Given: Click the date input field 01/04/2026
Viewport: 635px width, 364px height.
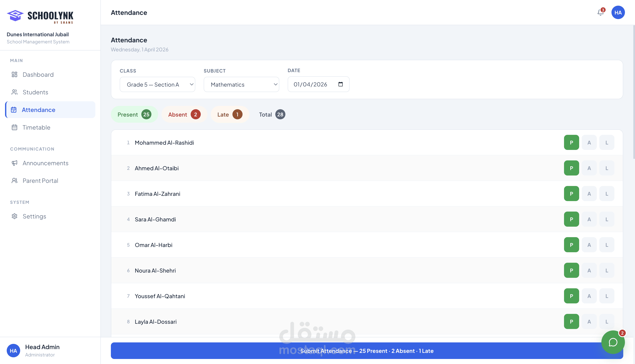Looking at the screenshot, I should [310, 84].
